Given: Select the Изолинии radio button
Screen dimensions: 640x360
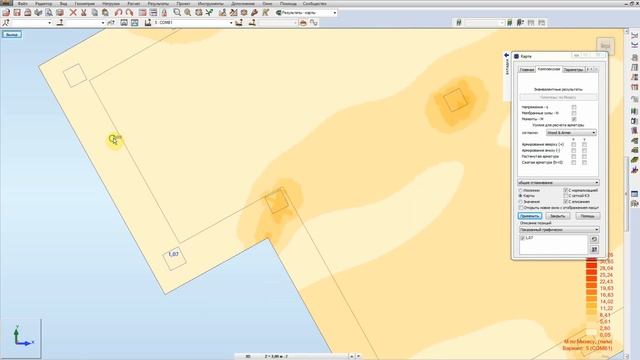Looking at the screenshot, I should [520, 190].
